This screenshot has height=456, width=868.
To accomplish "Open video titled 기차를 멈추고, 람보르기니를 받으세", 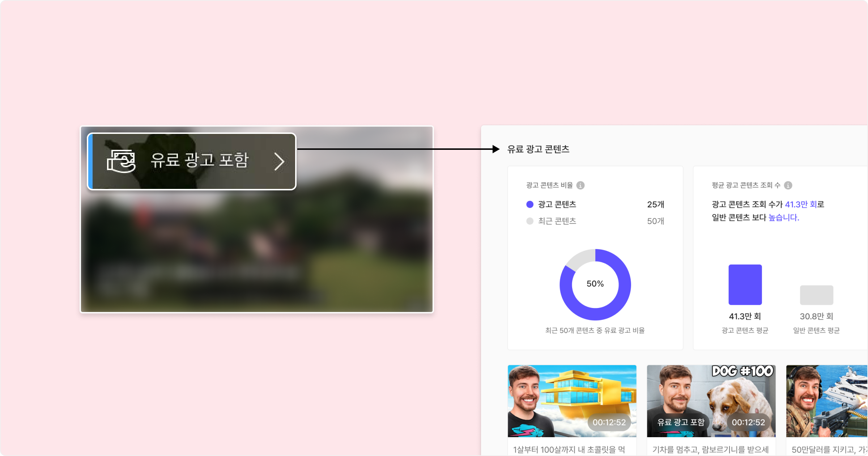I will click(x=710, y=449).
